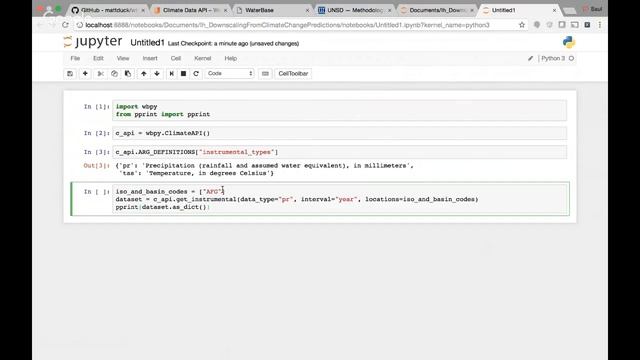
Task: Copy selected cells icon
Action: (114, 73)
